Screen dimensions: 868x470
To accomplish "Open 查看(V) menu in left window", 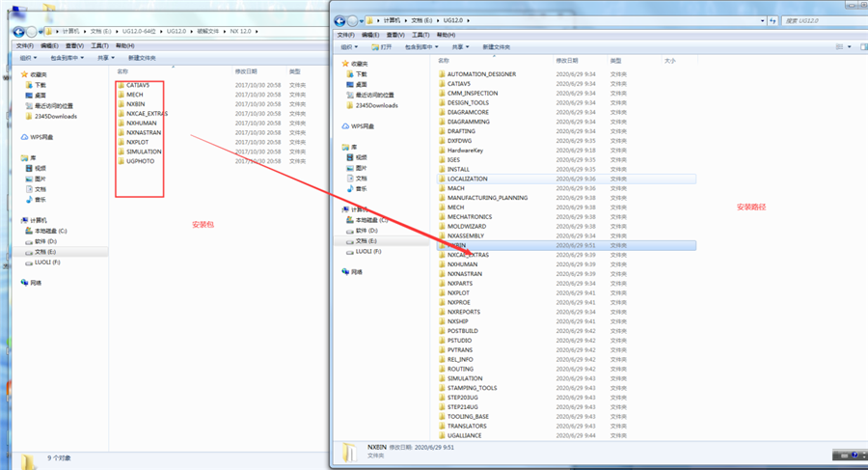I will click(74, 46).
